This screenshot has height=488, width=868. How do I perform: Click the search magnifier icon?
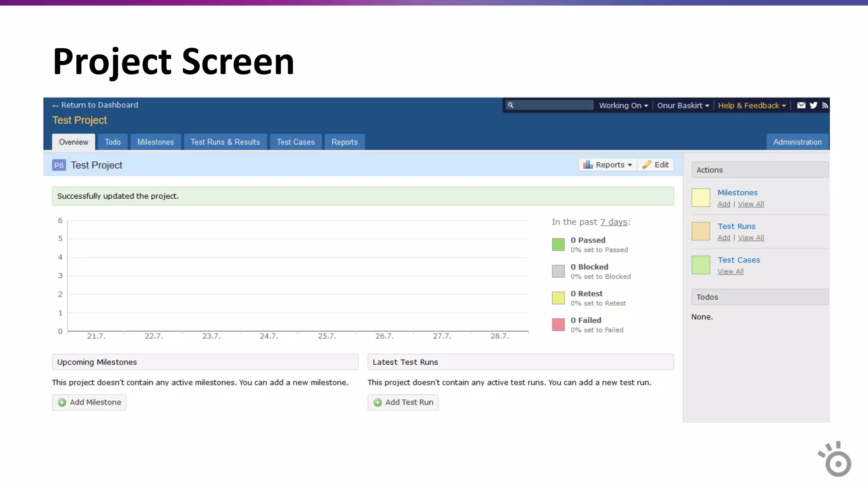(x=511, y=105)
